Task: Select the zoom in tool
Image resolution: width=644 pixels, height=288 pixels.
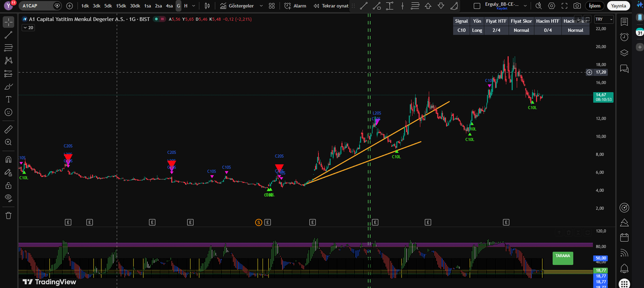Action: (x=8, y=142)
